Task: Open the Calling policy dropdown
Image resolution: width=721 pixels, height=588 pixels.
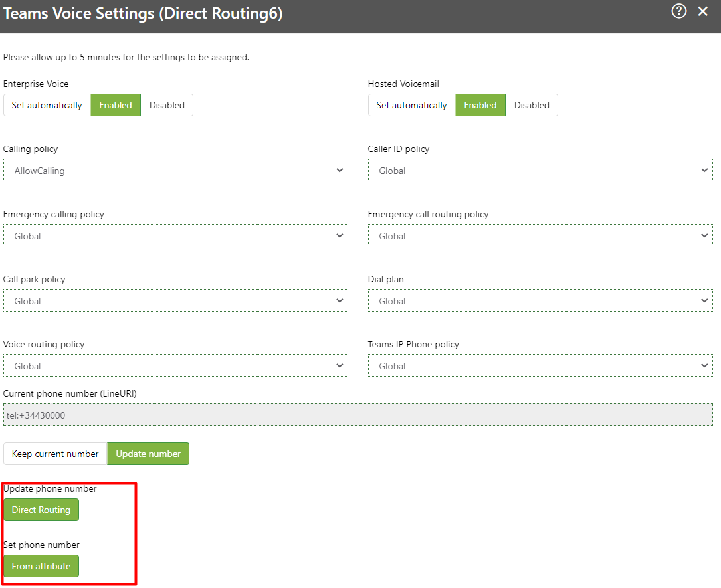Action: tap(175, 171)
